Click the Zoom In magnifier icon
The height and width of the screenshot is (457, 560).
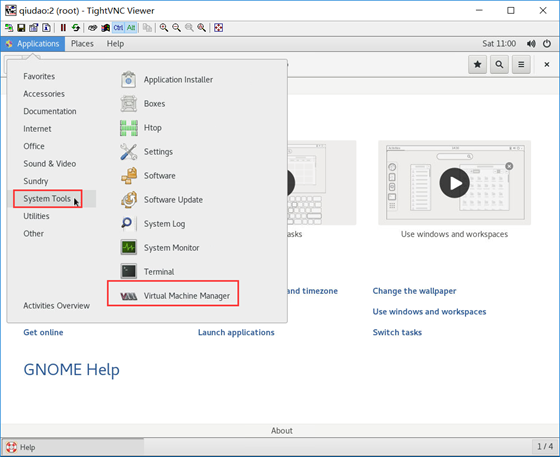(x=164, y=28)
